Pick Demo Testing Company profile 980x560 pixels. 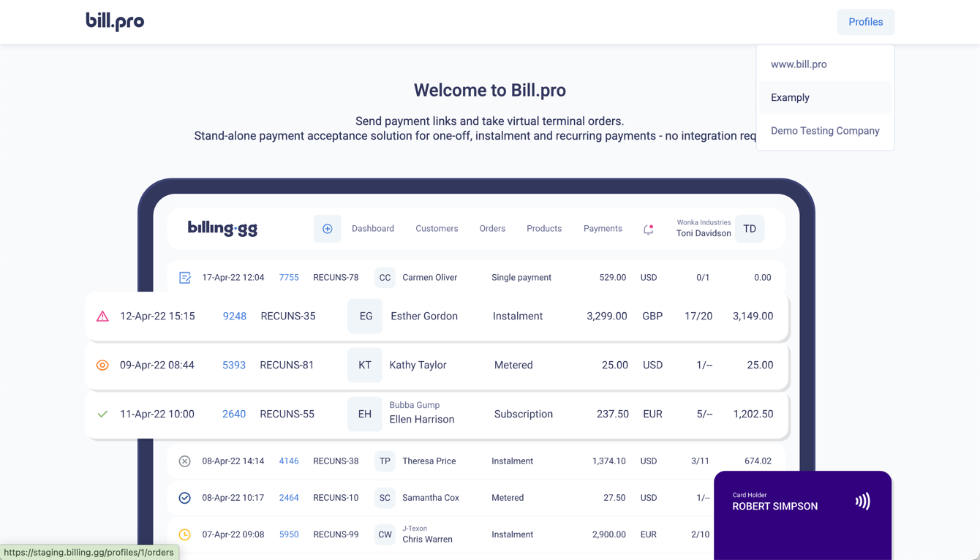click(x=825, y=131)
